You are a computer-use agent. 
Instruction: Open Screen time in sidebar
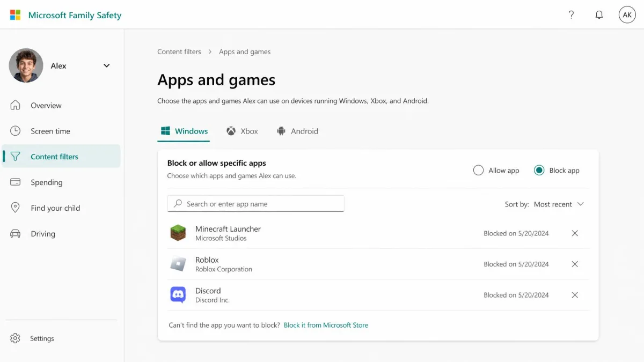click(x=50, y=131)
